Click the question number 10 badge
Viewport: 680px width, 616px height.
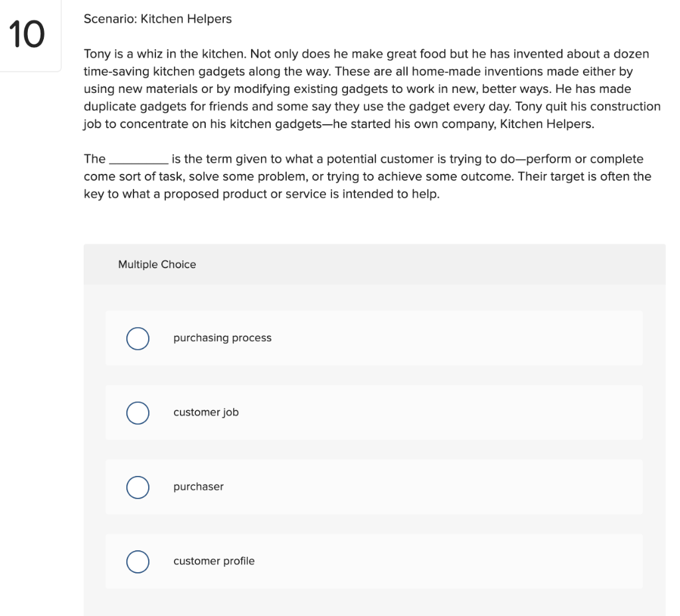point(28,35)
